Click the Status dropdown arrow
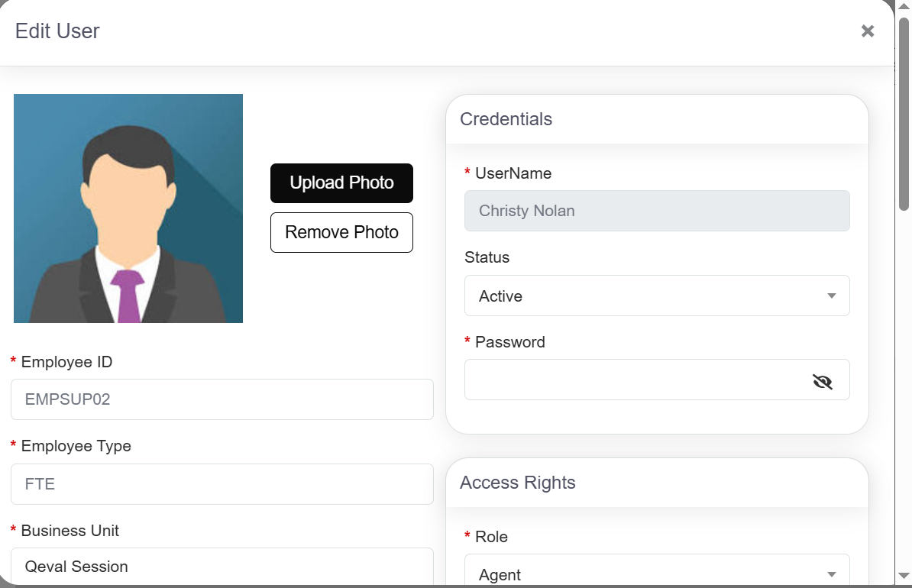This screenshot has height=588, width=912. [832, 296]
